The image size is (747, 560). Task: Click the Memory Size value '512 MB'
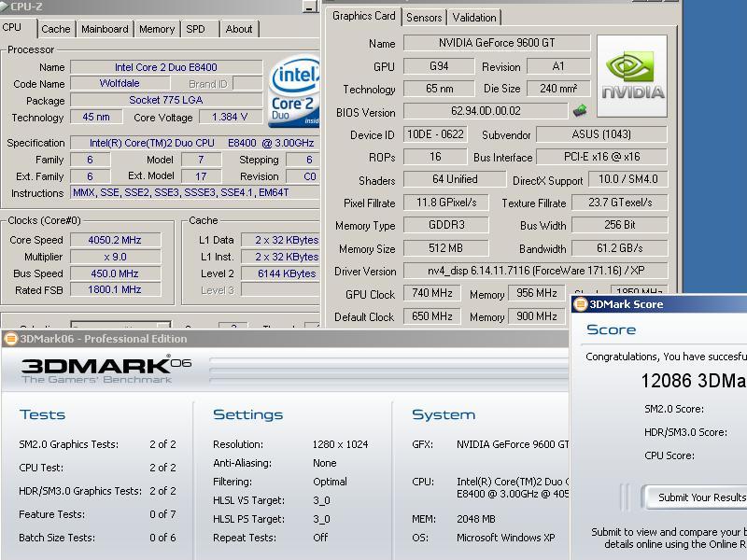[x=446, y=248]
